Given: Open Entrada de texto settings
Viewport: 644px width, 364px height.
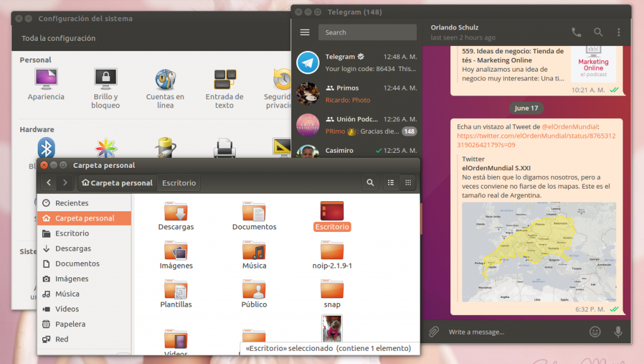Looking at the screenshot, I should point(225,89).
